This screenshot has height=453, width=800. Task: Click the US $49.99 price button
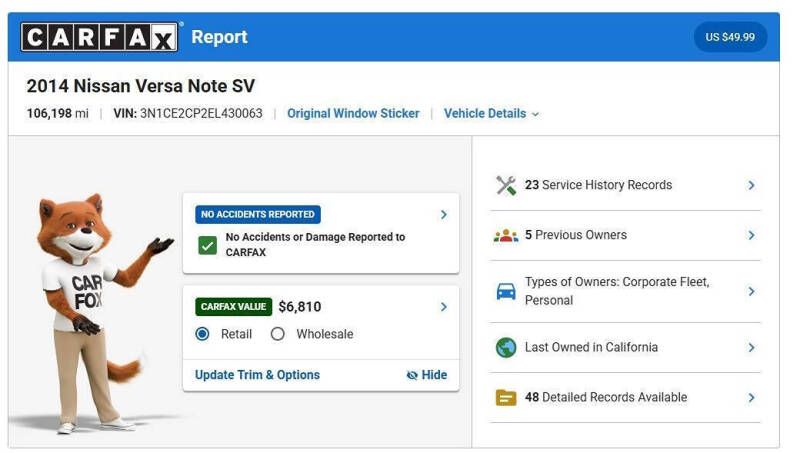tap(730, 37)
